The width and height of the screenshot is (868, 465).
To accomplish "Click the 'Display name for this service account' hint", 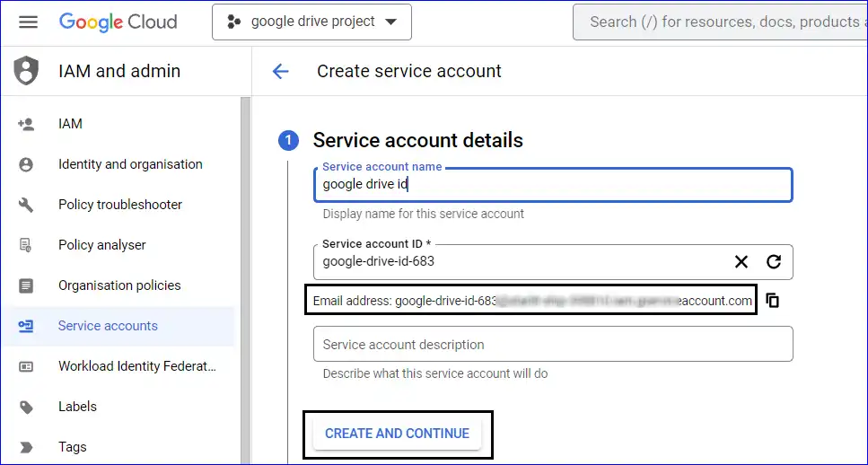I will point(424,214).
